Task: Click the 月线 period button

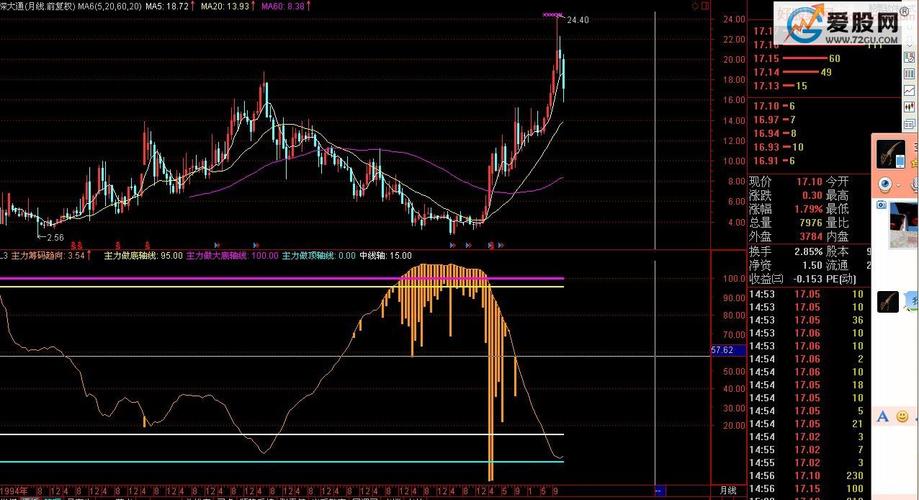Action: (x=728, y=491)
